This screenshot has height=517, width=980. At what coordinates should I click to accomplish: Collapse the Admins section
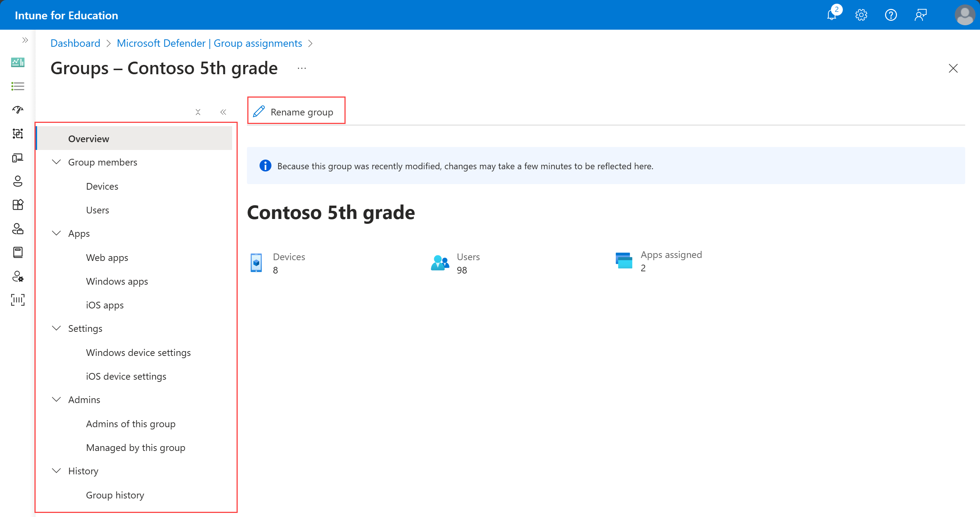pyautogui.click(x=56, y=400)
